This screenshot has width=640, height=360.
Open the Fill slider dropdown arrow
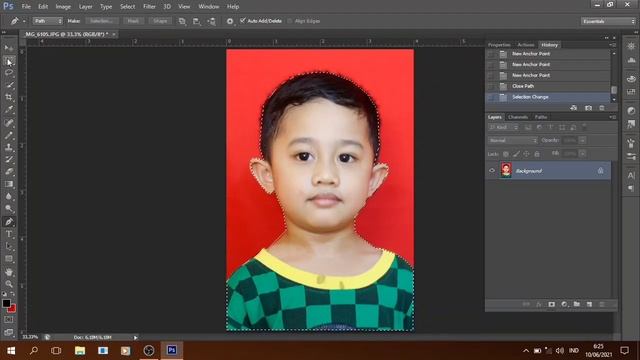pyautogui.click(x=582, y=153)
